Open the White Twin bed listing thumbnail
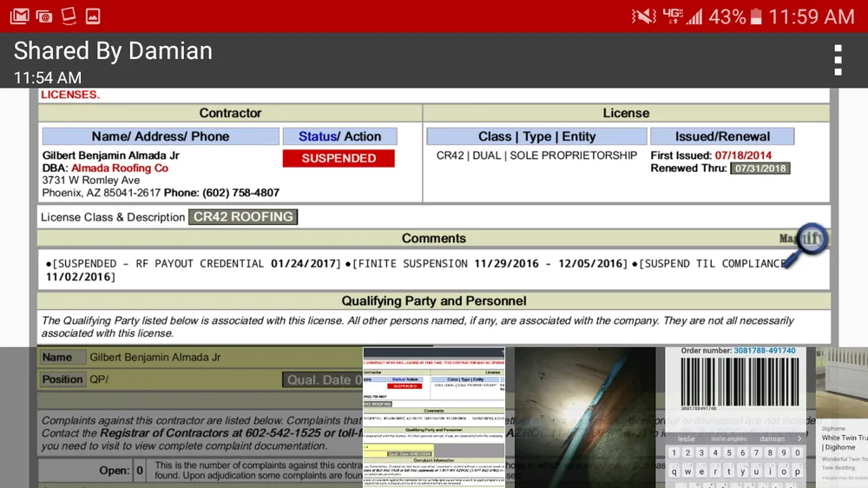 tap(843, 417)
